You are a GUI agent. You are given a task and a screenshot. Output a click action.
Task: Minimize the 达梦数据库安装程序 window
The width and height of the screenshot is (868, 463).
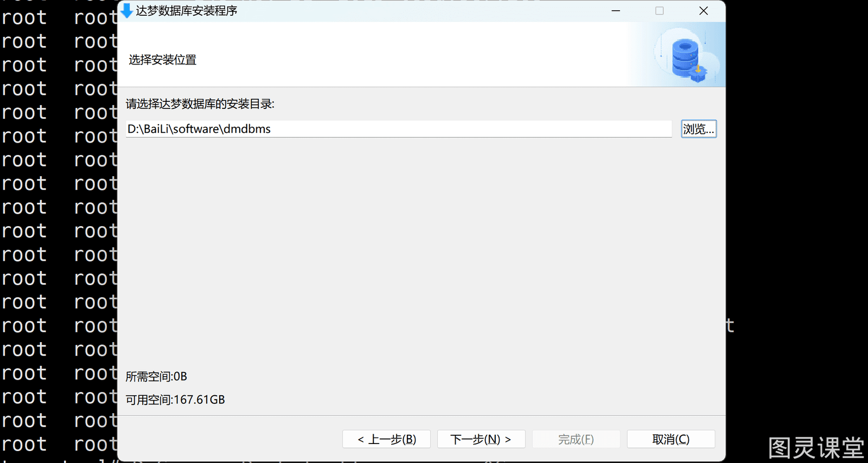(616, 11)
